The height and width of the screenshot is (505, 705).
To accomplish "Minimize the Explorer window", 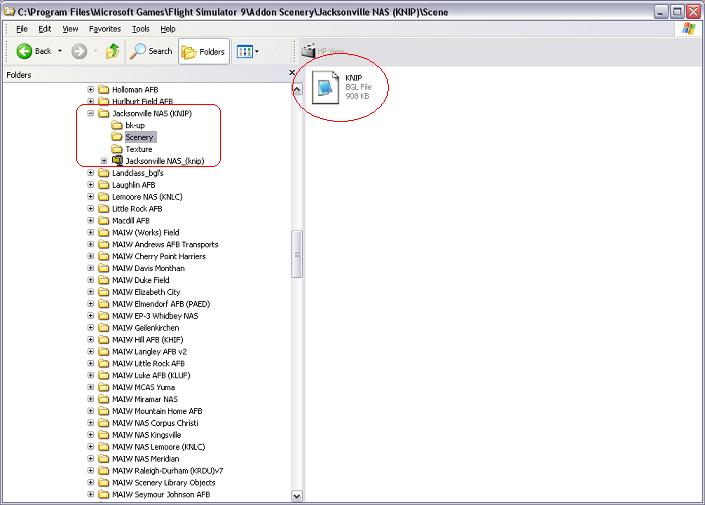I will coord(660,12).
